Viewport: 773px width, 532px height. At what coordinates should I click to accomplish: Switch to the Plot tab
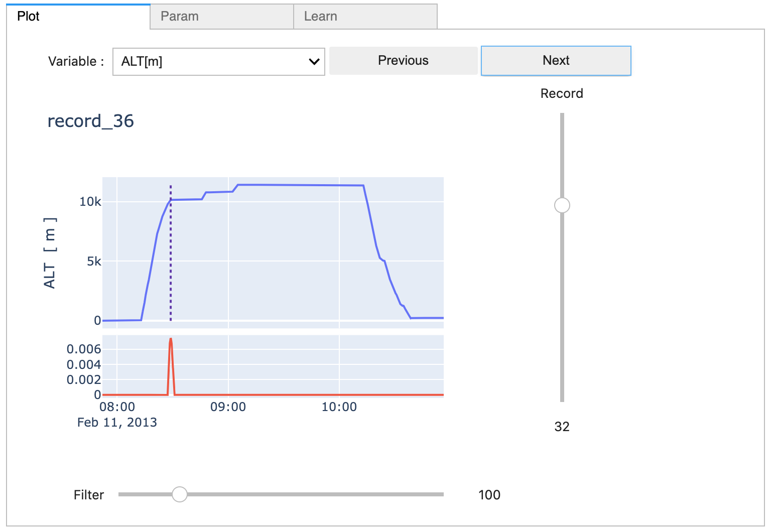(x=29, y=17)
